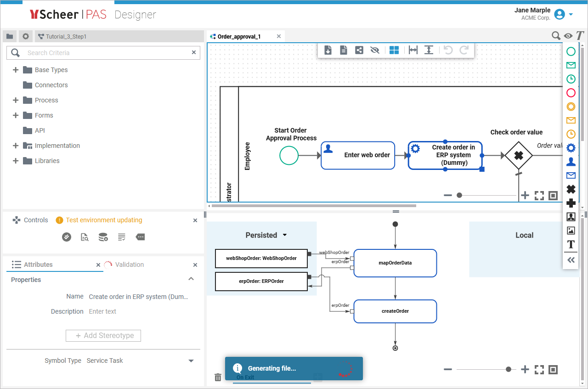Expand the Base Types folder
This screenshot has width=588, height=389.
coord(16,70)
